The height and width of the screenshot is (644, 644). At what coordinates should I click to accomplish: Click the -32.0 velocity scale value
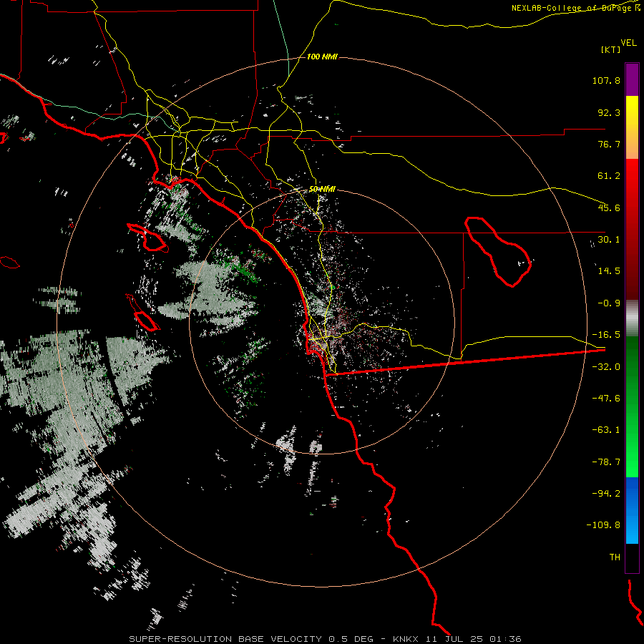(606, 366)
